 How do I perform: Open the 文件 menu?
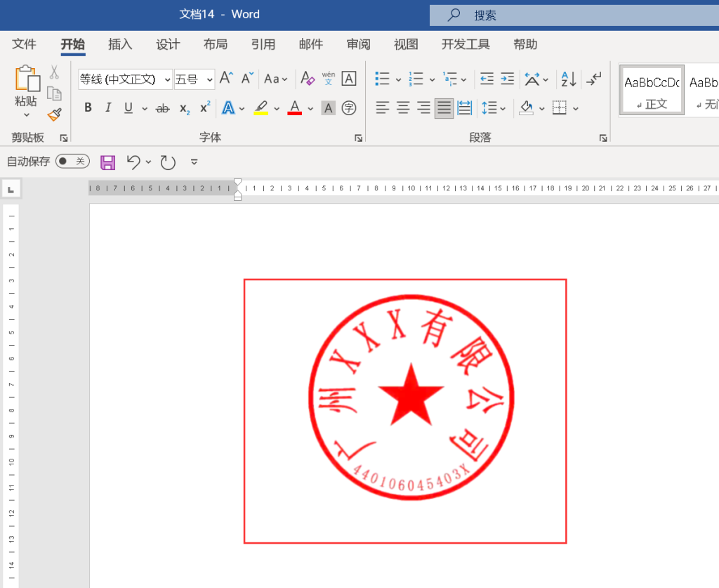[x=23, y=44]
